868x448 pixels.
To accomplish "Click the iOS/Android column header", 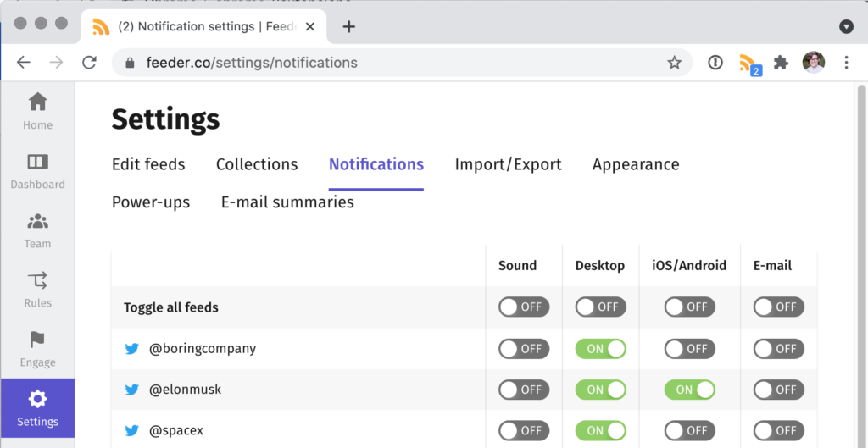I will point(689,266).
